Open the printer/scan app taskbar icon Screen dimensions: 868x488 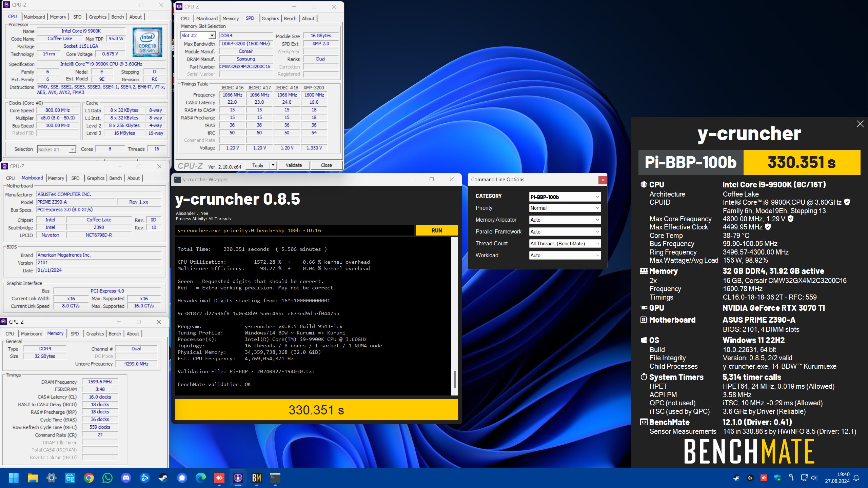[x=70, y=478]
